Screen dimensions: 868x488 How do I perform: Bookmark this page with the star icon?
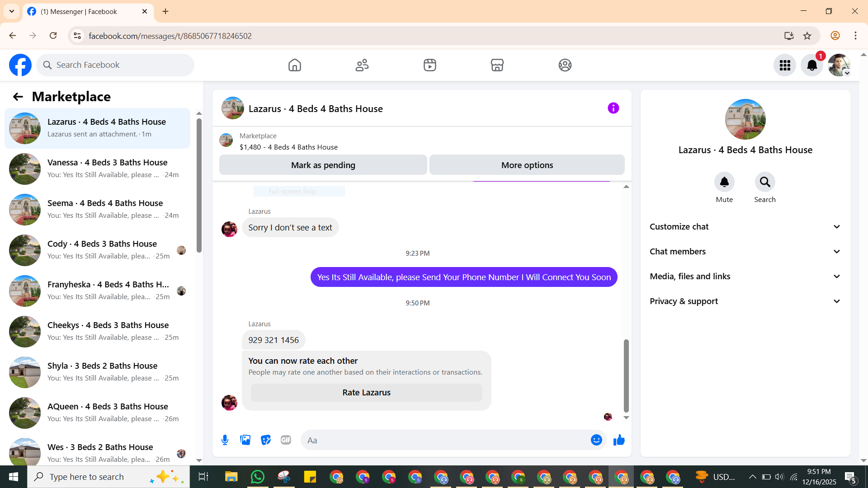(x=807, y=36)
